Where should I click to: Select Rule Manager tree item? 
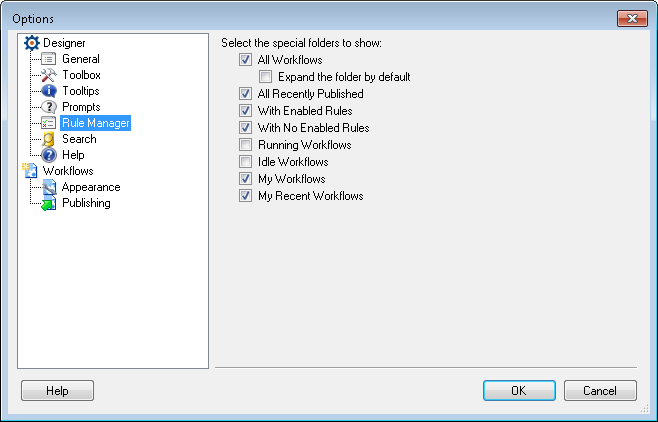tap(96, 123)
